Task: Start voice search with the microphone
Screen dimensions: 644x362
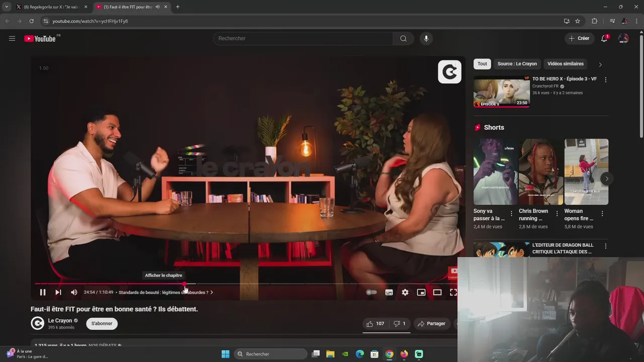Action: (x=426, y=39)
